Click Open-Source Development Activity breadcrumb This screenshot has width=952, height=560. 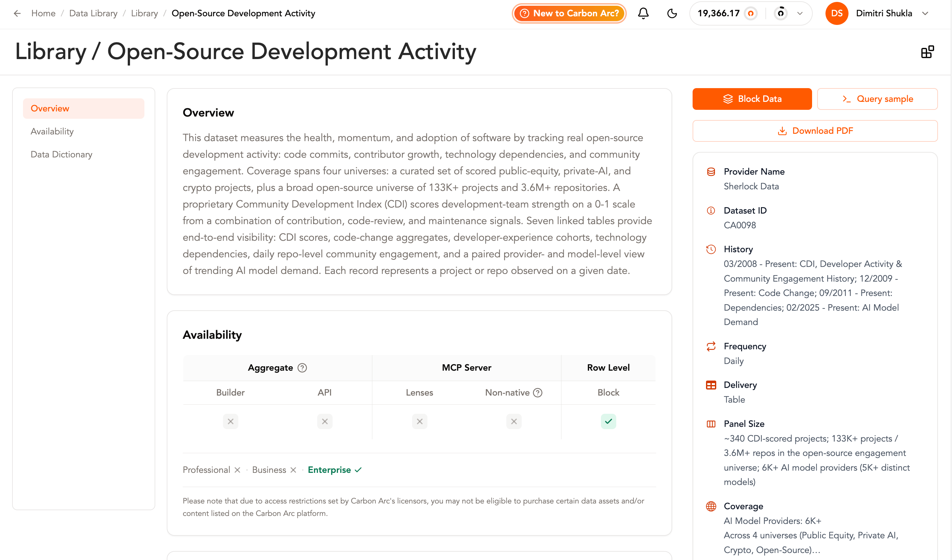[243, 14]
